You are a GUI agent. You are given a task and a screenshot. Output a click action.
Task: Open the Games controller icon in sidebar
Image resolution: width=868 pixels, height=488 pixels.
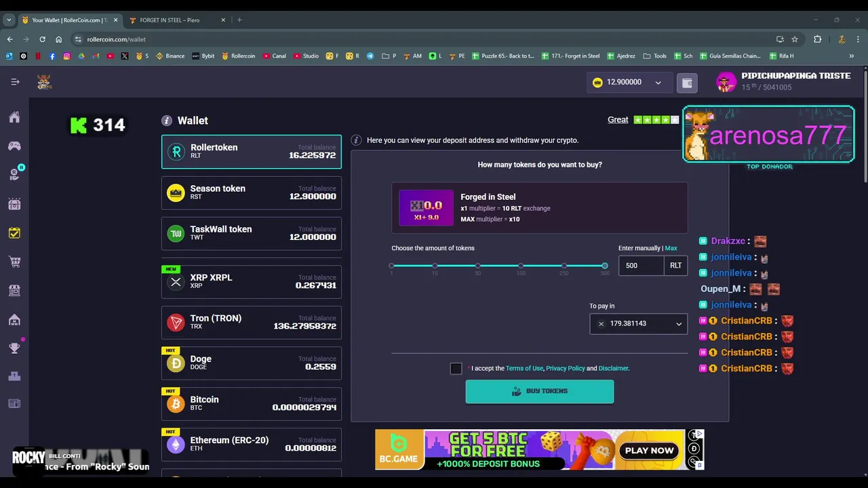click(x=14, y=146)
